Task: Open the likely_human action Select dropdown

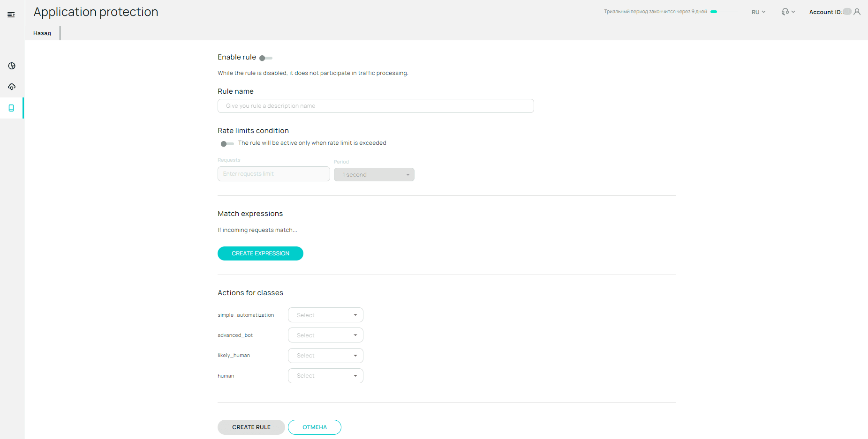Action: click(x=325, y=356)
